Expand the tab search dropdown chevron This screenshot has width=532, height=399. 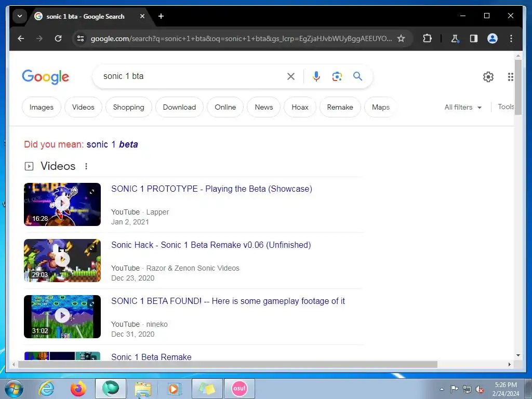click(x=20, y=16)
